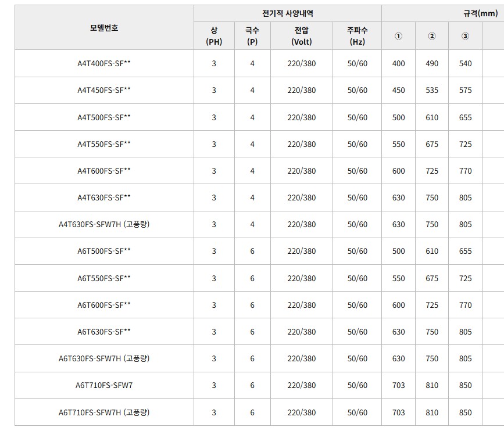Click the voltage cell for A4T500FS-SF**
This screenshot has height=431, width=504.
pyautogui.click(x=301, y=117)
